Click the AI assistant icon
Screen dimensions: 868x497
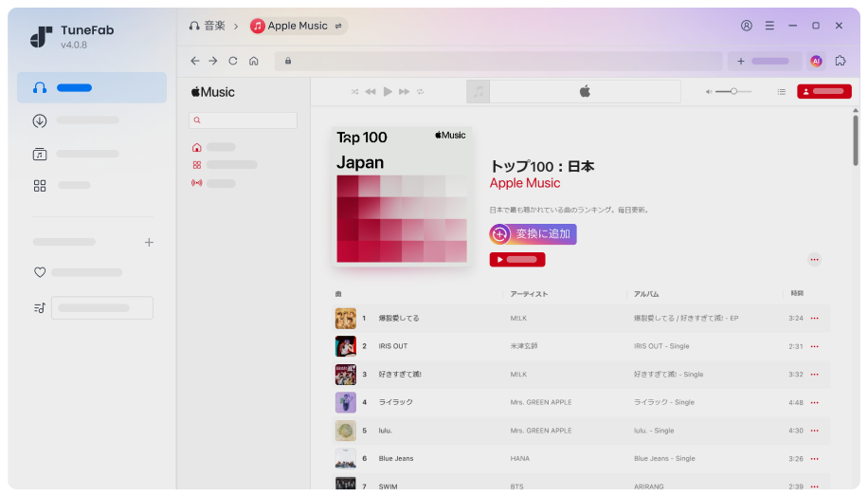815,61
